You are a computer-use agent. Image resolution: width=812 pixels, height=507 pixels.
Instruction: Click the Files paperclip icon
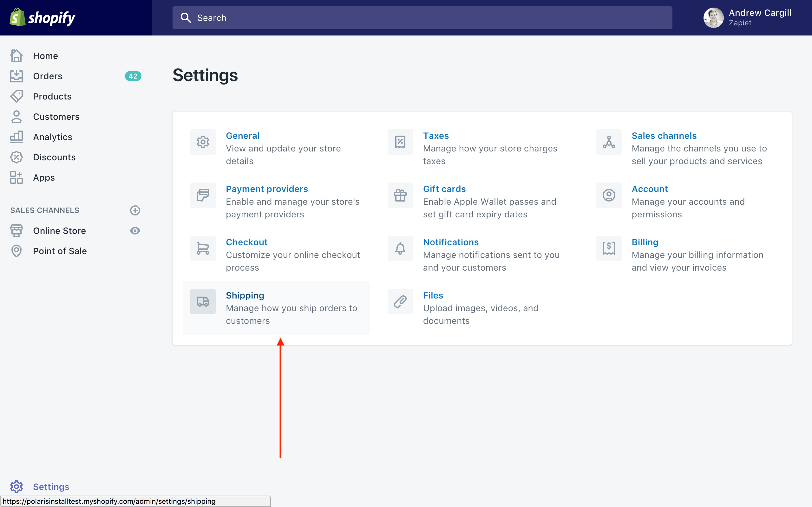tap(400, 301)
